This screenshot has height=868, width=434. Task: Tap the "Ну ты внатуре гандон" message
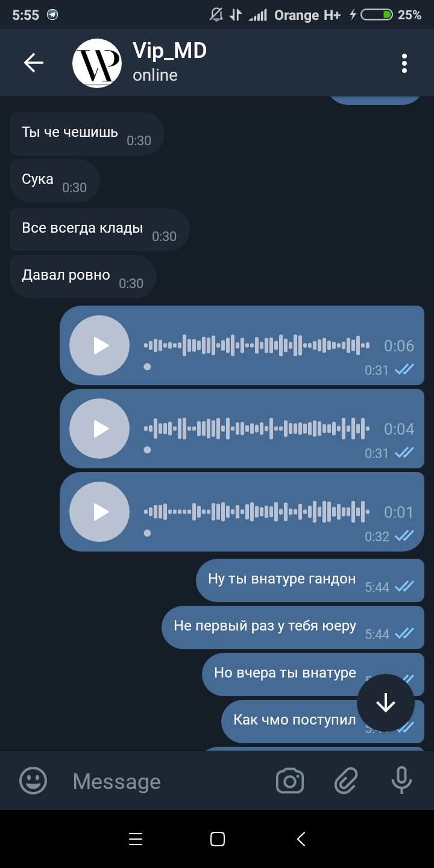(310, 580)
